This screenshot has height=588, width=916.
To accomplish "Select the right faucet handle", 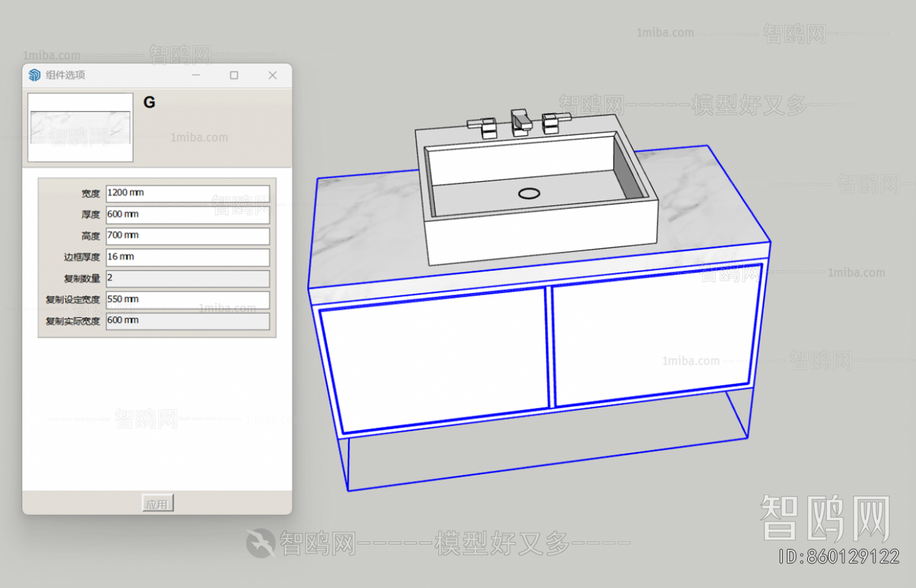I will pyautogui.click(x=553, y=122).
